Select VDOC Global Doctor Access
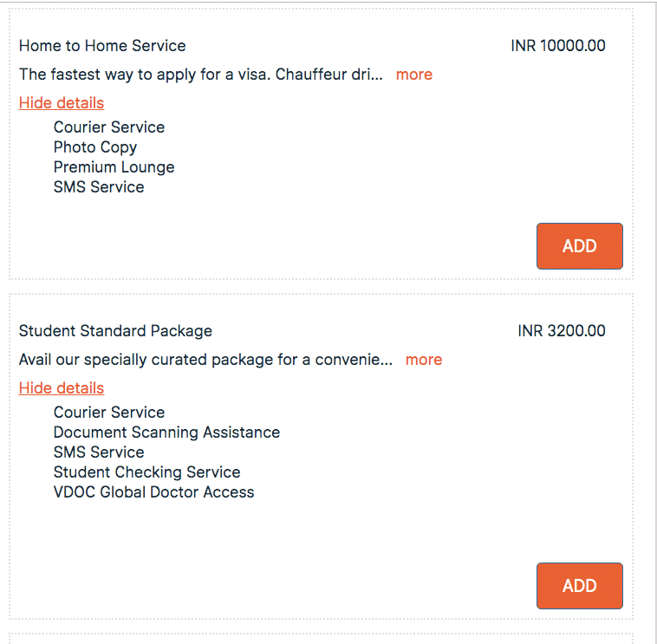The width and height of the screenshot is (657, 644). (153, 492)
